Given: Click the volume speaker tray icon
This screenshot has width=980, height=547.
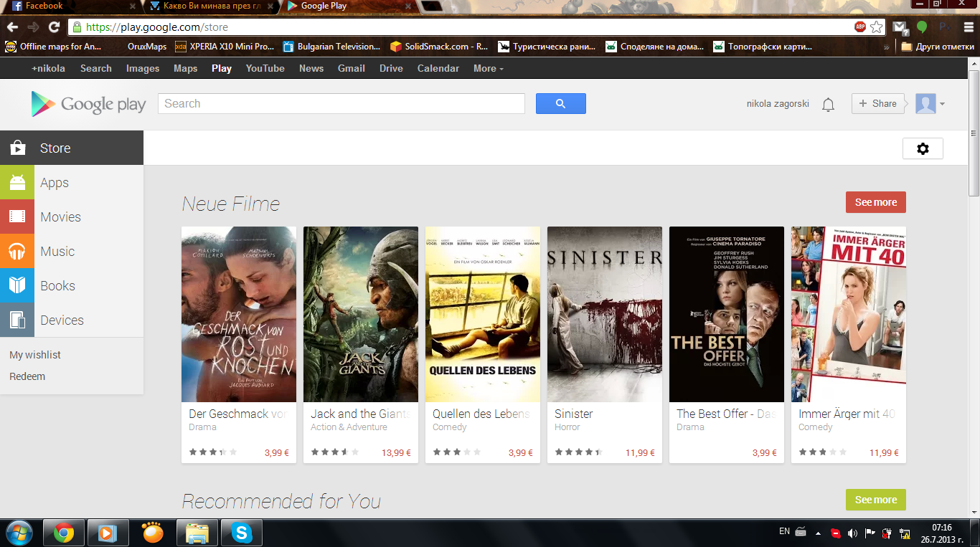Looking at the screenshot, I should click(852, 533).
